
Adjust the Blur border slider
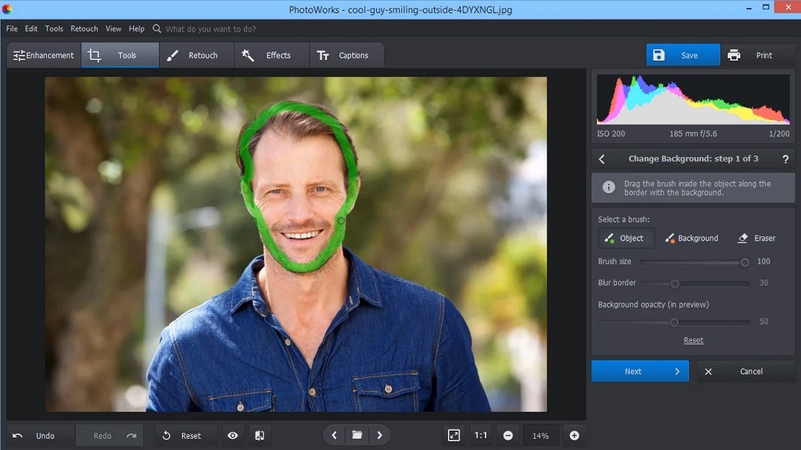pyautogui.click(x=695, y=283)
